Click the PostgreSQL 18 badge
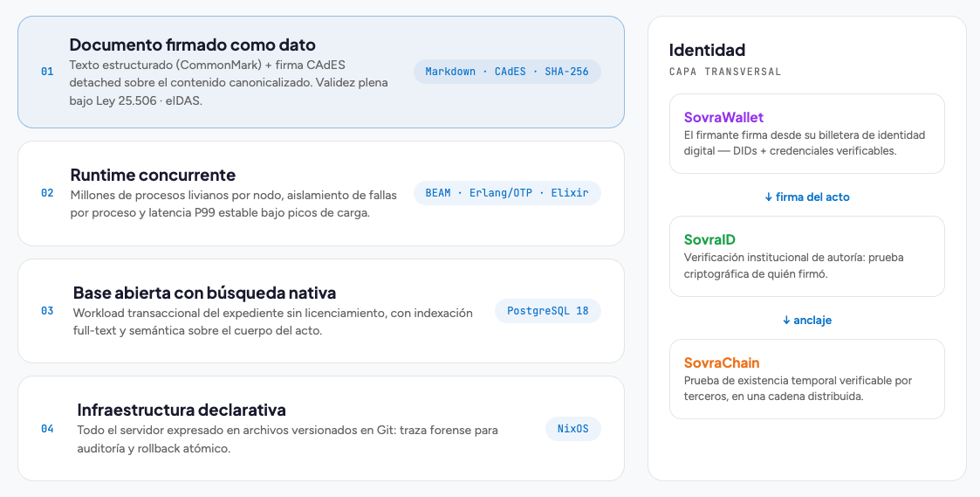980x497 pixels. [547, 311]
